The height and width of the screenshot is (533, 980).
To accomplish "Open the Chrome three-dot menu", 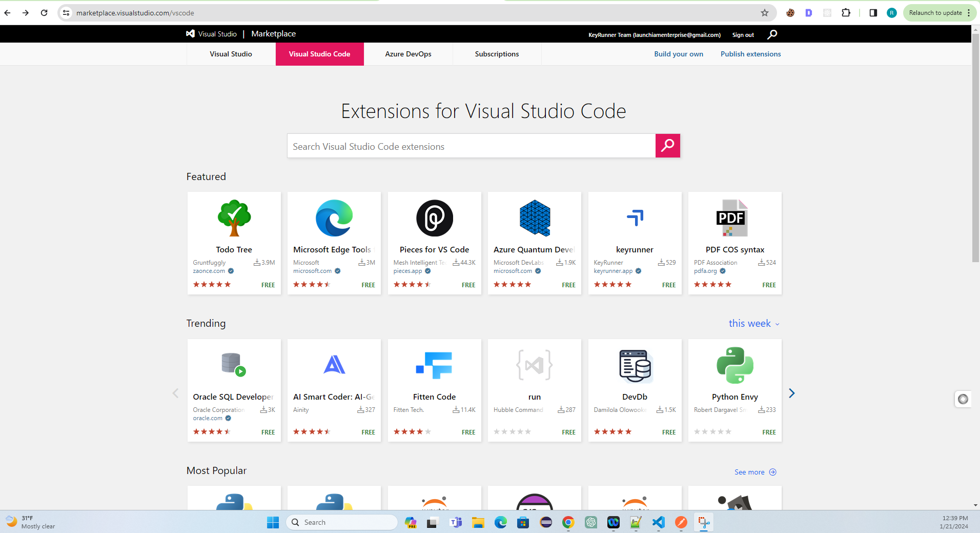I will (x=969, y=13).
